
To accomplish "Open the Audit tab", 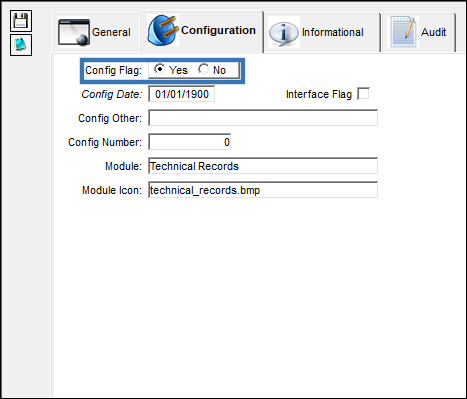I will (419, 32).
